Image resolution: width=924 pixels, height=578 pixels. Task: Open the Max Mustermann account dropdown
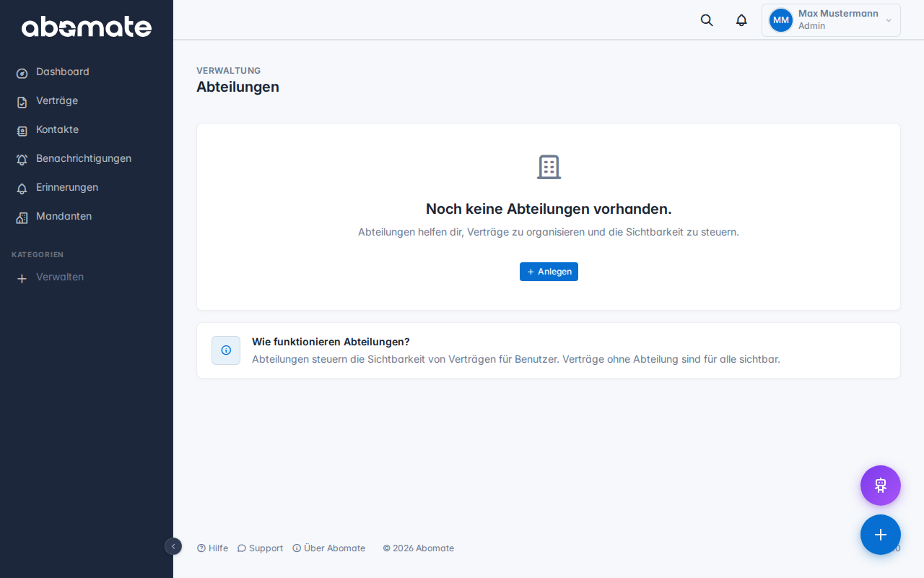[830, 20]
